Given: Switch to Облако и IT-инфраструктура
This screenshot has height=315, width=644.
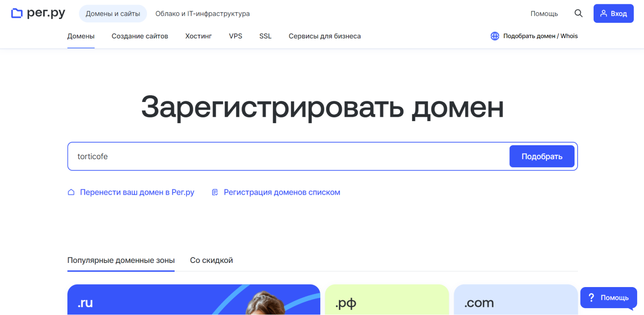Looking at the screenshot, I should tap(203, 14).
